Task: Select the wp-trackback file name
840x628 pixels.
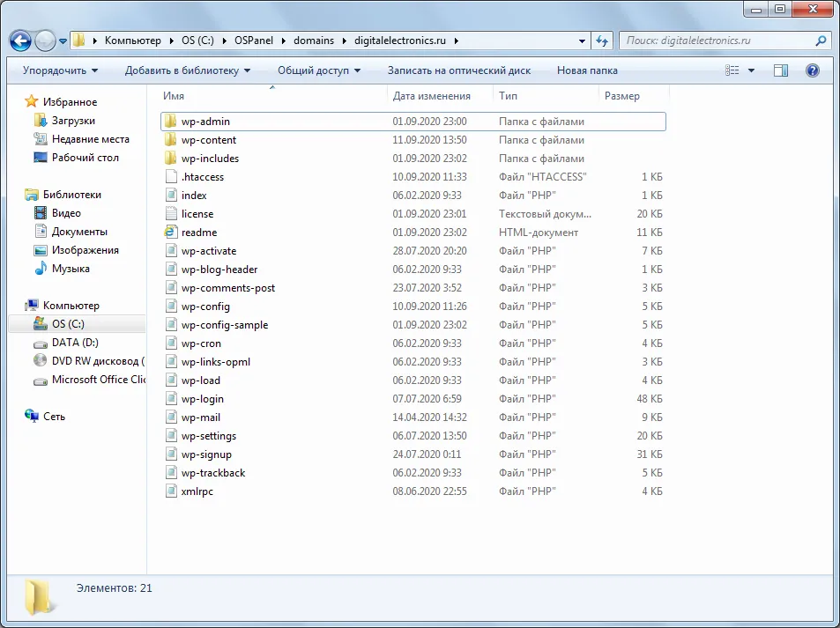Action: (212, 473)
